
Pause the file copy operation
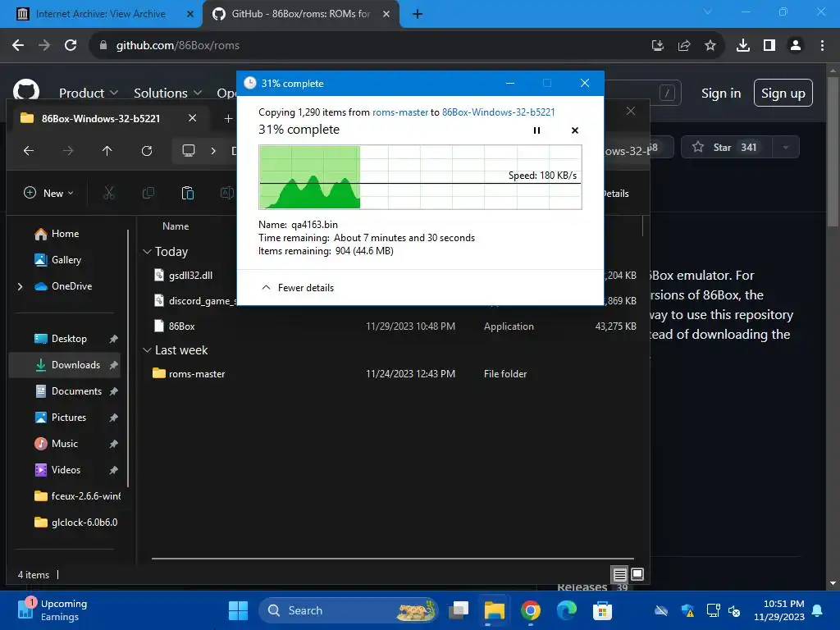coord(536,130)
